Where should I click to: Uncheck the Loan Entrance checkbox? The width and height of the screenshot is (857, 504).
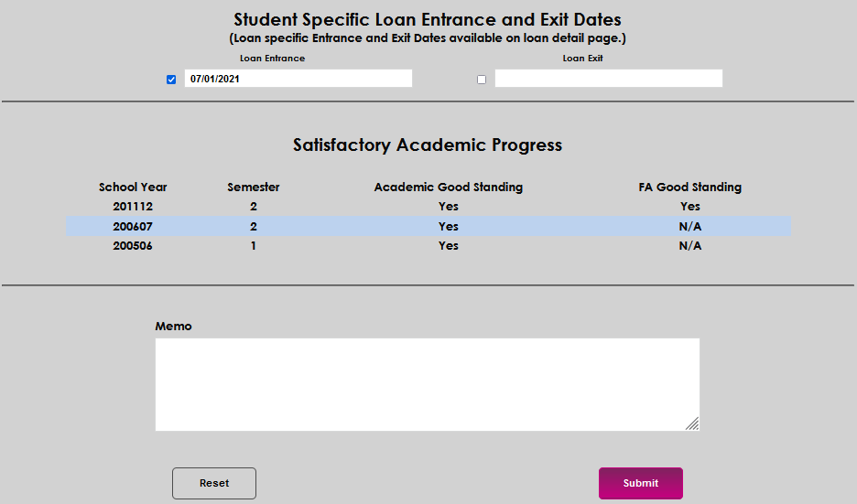pos(171,80)
